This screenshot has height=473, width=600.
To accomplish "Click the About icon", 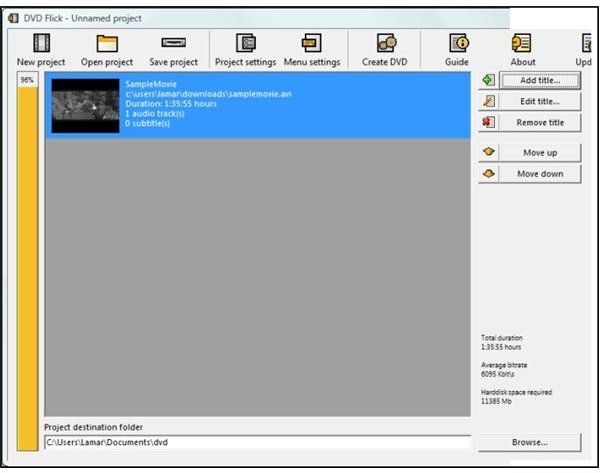I will click(522, 43).
